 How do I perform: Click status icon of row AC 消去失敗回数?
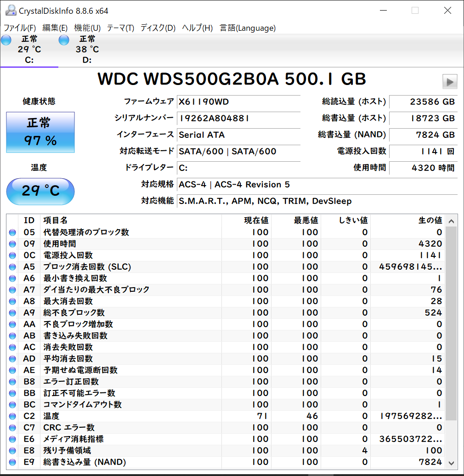coord(12,347)
